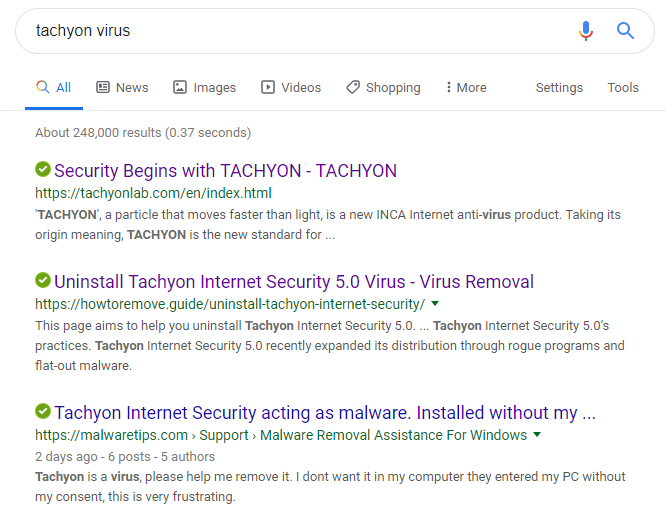Click green checkmark beside malwaretips Tachyon result

(x=43, y=412)
